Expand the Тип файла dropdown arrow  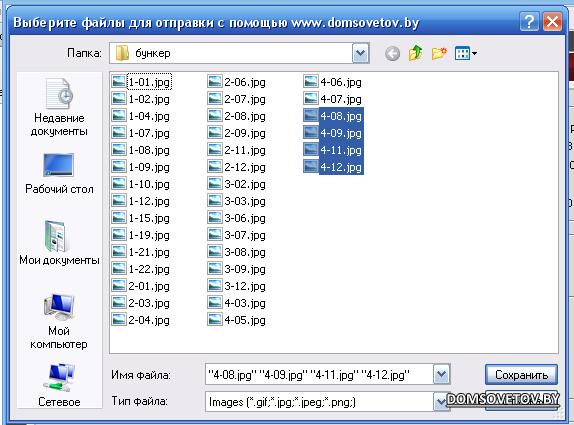[x=440, y=402]
